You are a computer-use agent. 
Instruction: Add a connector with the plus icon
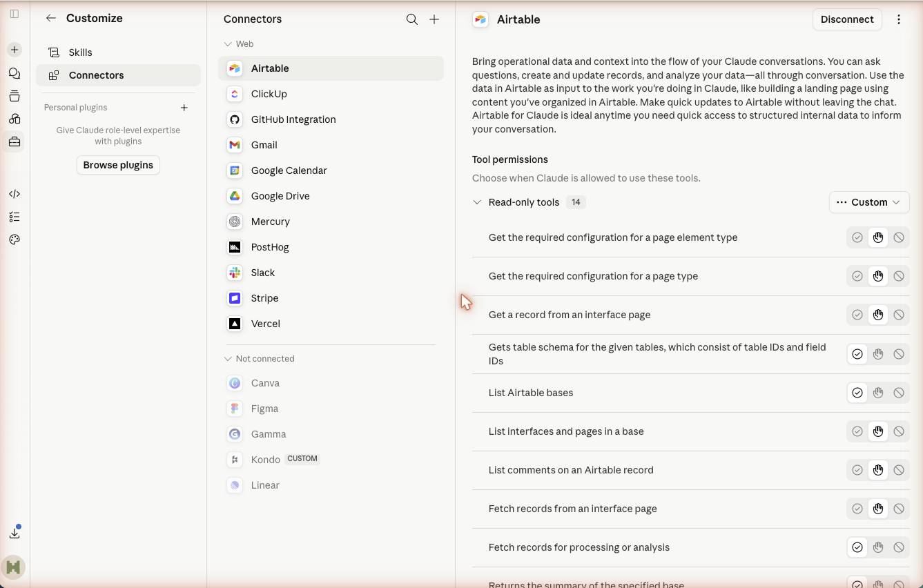coord(434,19)
